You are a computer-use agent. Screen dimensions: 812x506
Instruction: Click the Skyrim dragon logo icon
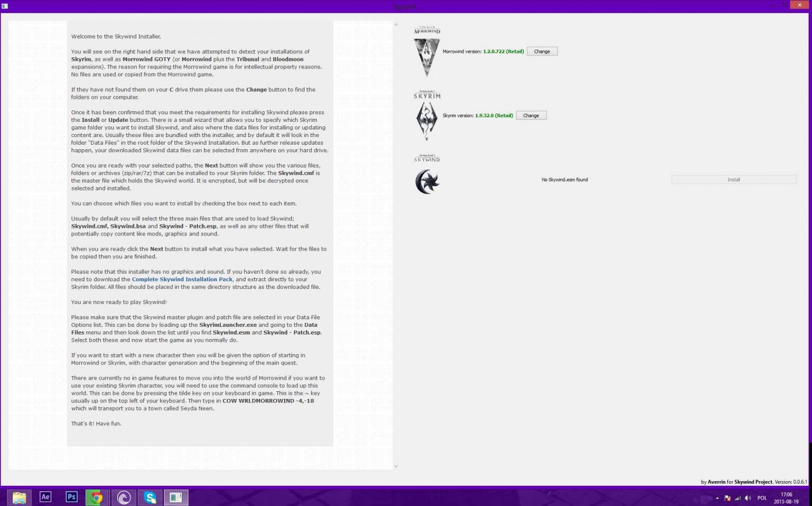click(426, 121)
